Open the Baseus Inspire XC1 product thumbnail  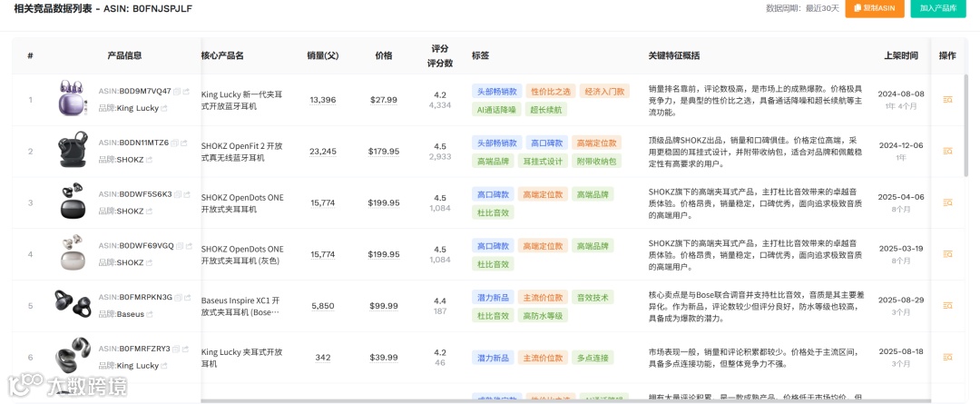click(x=73, y=304)
